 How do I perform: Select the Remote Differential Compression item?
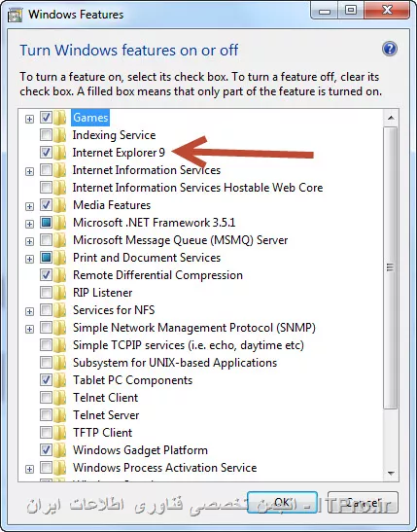tap(157, 275)
